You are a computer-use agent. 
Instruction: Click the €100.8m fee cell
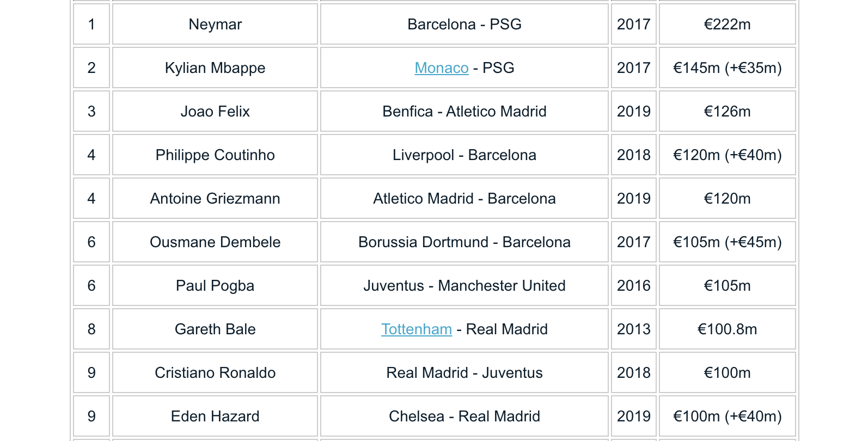coord(728,329)
